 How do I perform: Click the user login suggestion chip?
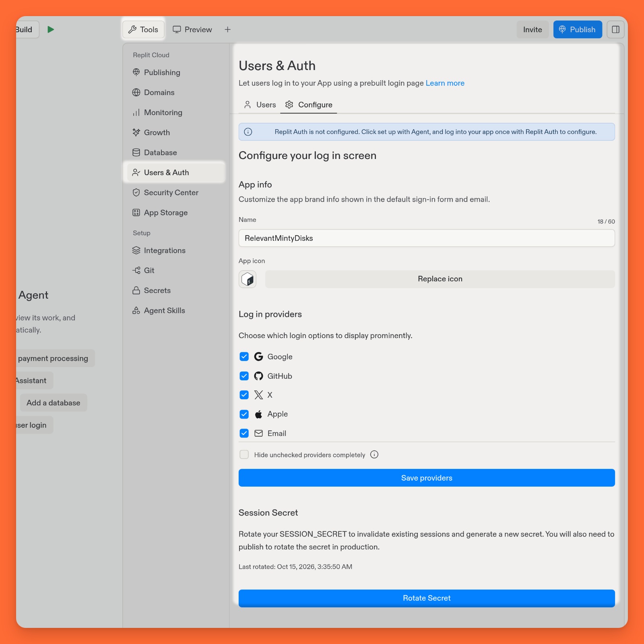(34, 425)
